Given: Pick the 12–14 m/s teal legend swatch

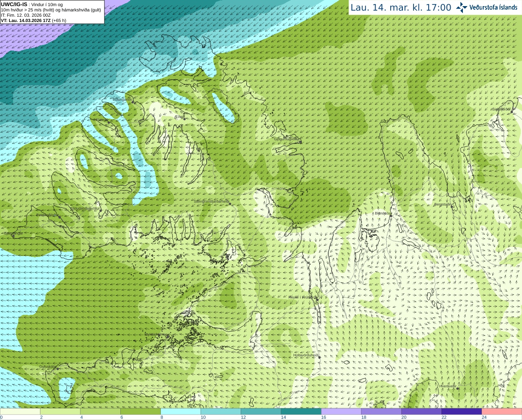Looking at the screenshot, I should pos(261,411).
